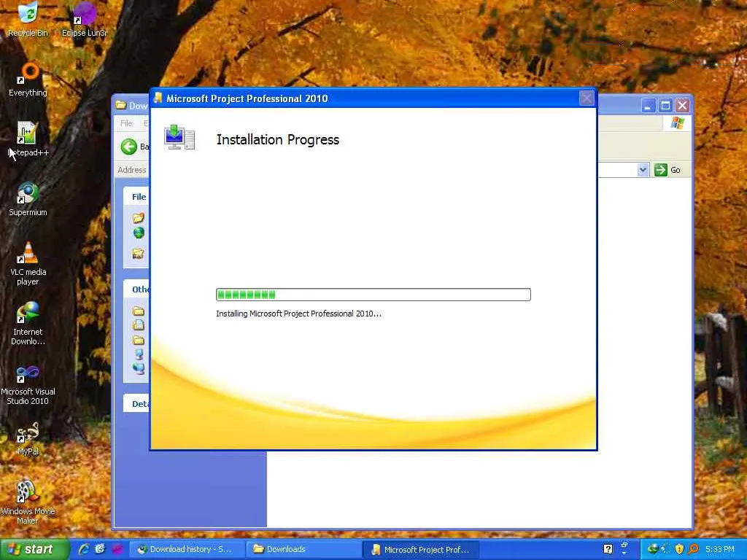
Task: Select the Notepad++ desktop shortcut
Action: (x=28, y=139)
